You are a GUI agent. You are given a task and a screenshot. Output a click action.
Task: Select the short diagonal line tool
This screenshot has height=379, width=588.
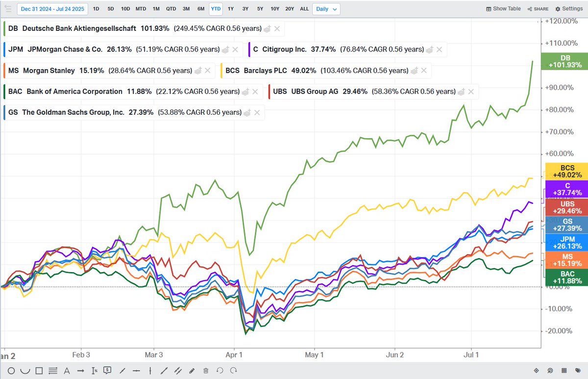click(122, 370)
